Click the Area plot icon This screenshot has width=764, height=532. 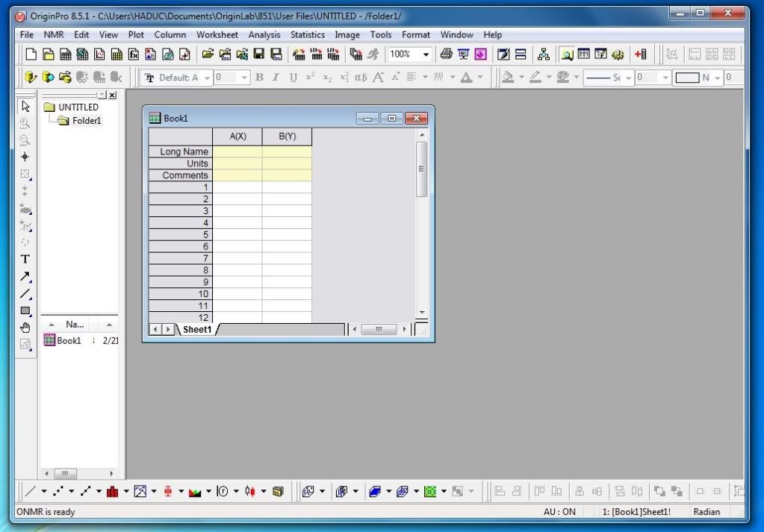pyautogui.click(x=195, y=492)
